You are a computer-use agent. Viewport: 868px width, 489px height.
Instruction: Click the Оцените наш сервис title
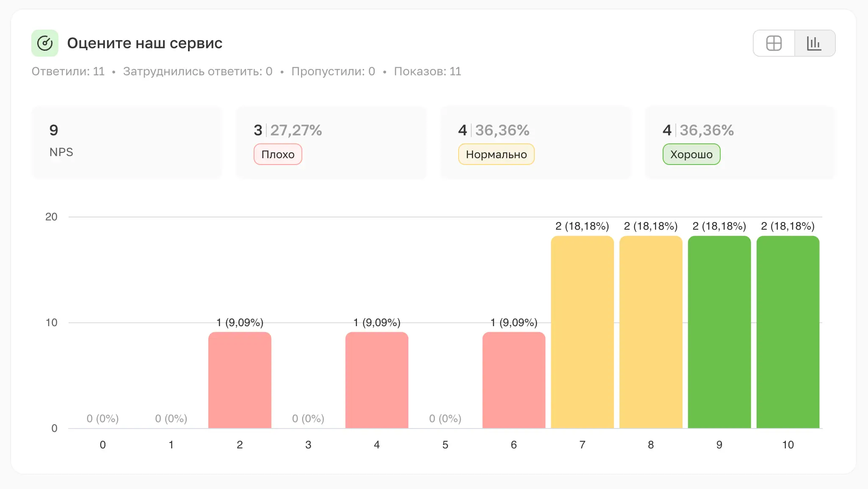pos(145,43)
